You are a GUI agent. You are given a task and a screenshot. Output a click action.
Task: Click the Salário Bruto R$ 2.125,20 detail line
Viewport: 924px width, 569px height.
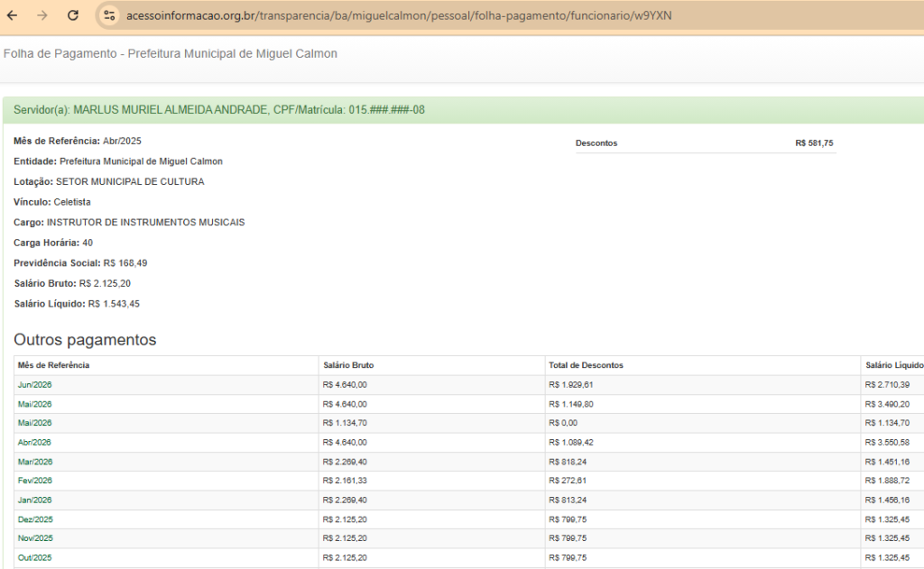click(72, 283)
